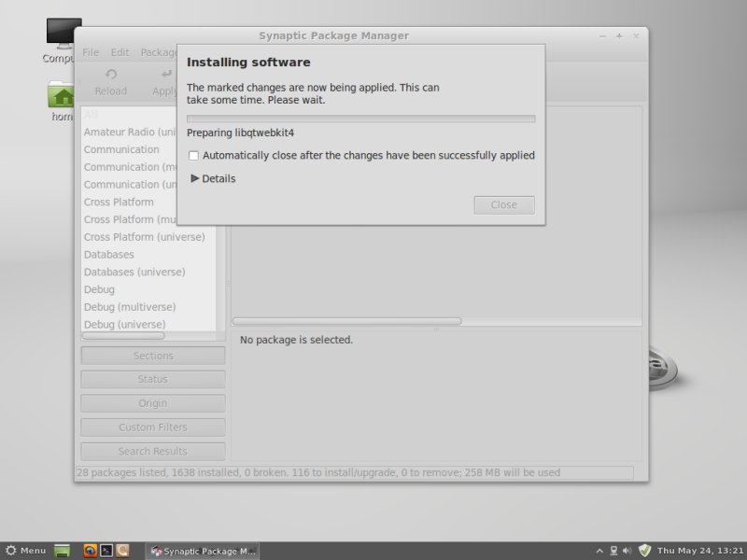This screenshot has width=747, height=560.
Task: Select the Cross Platform section
Action: [119, 202]
